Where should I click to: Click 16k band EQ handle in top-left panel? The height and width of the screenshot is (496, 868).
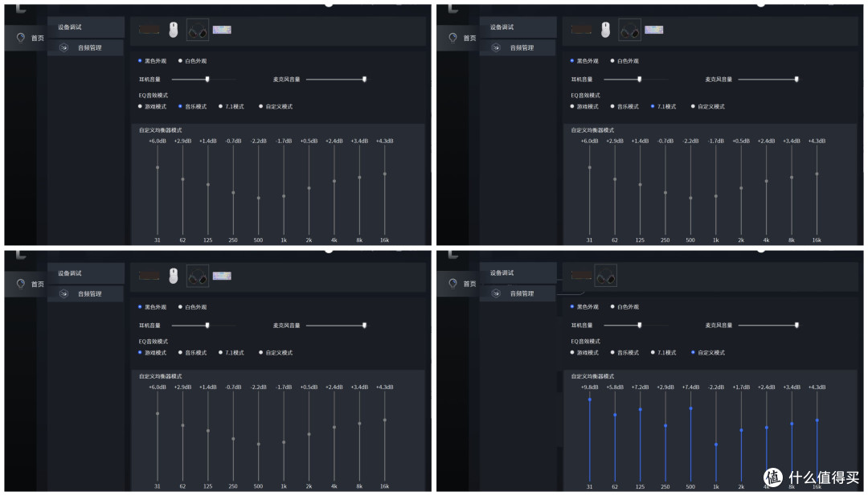pyautogui.click(x=385, y=174)
